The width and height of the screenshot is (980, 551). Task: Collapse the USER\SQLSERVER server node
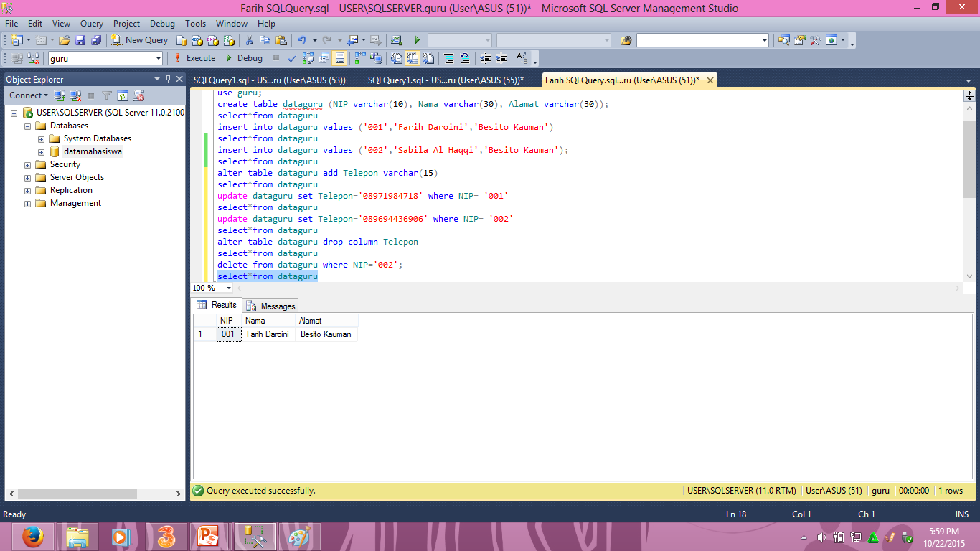pos(15,113)
